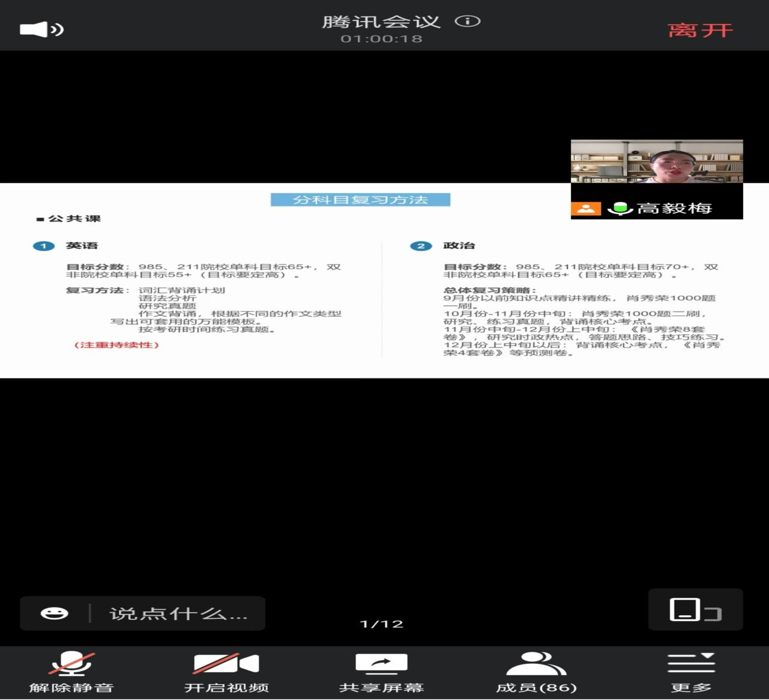This screenshot has height=700, width=769.
Task: Toggle the speaker audio output icon
Action: pyautogui.click(x=42, y=29)
